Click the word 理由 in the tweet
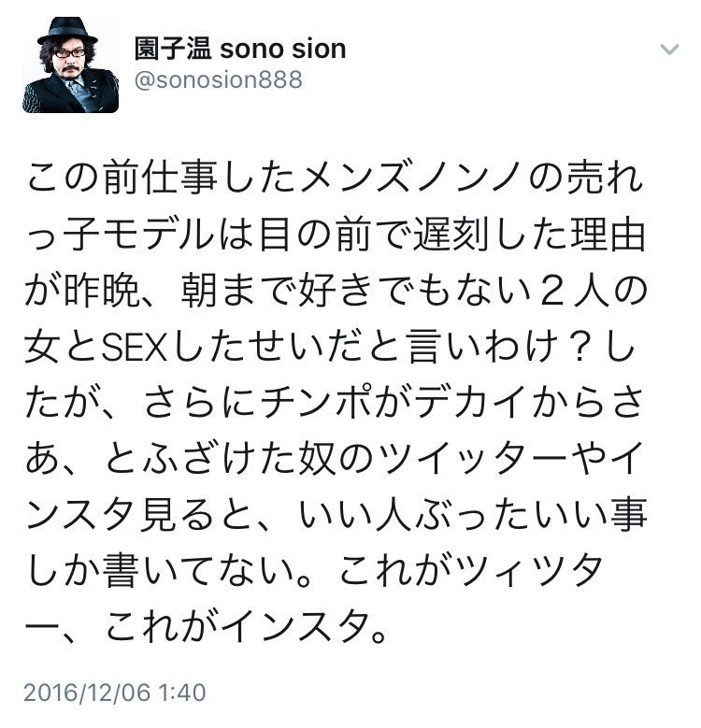 tap(608, 235)
